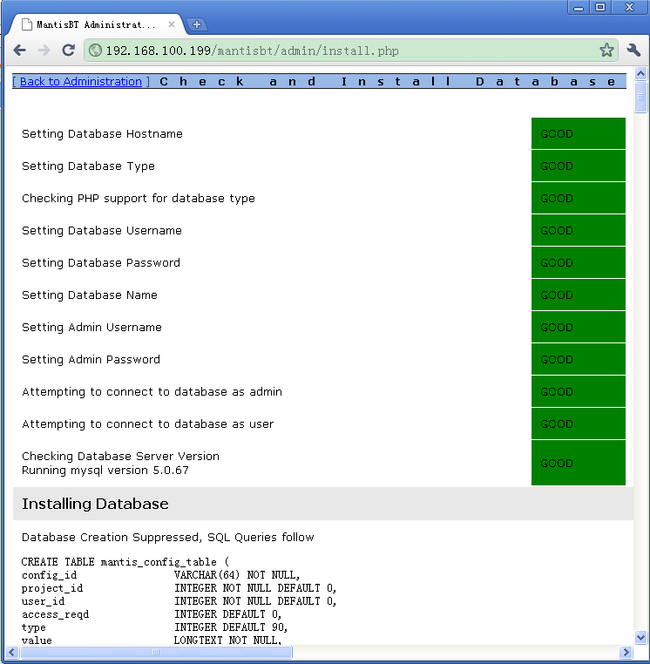Click the address bar URL field

(351, 50)
